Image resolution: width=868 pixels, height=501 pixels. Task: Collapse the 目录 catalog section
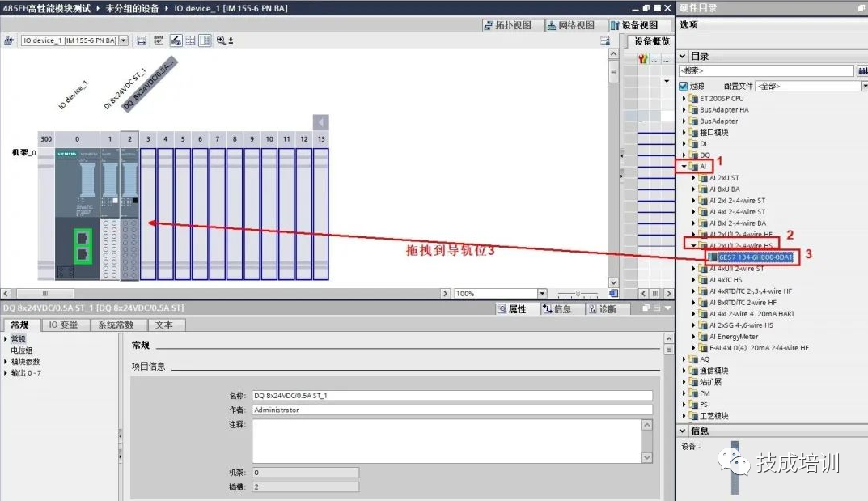683,56
